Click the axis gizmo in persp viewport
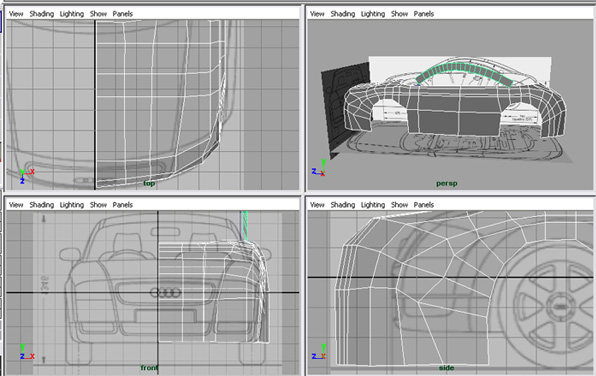This screenshot has width=596, height=376. tap(319, 168)
